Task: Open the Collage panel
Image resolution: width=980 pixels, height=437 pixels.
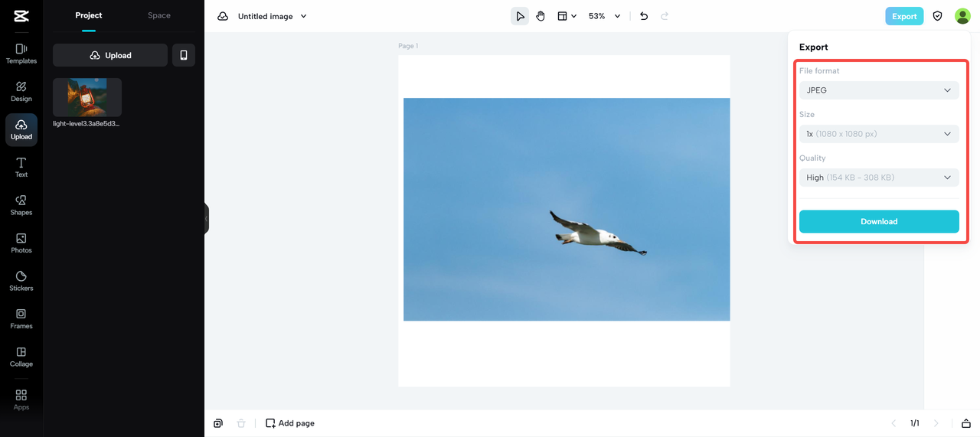Action: pos(21,357)
